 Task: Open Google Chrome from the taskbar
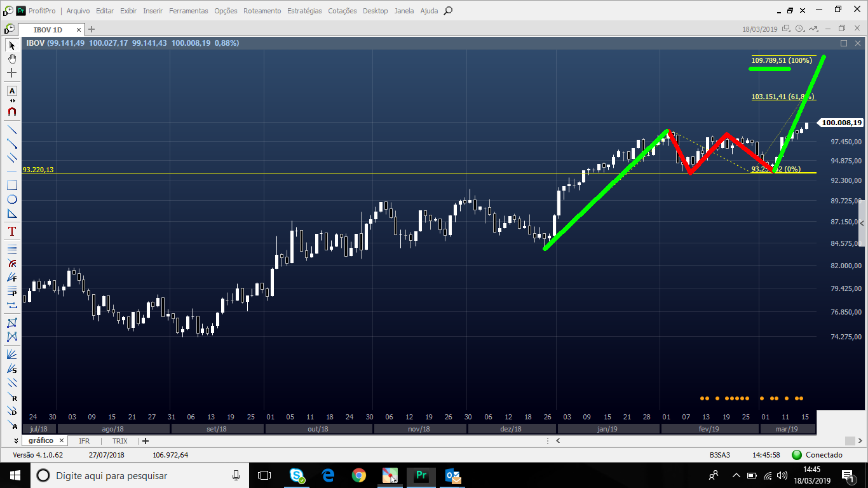[359, 475]
